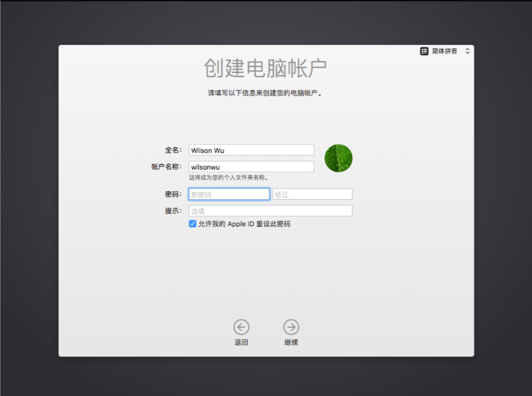Focus the 验证 verify password field
This screenshot has width=532, height=396.
[x=312, y=194]
